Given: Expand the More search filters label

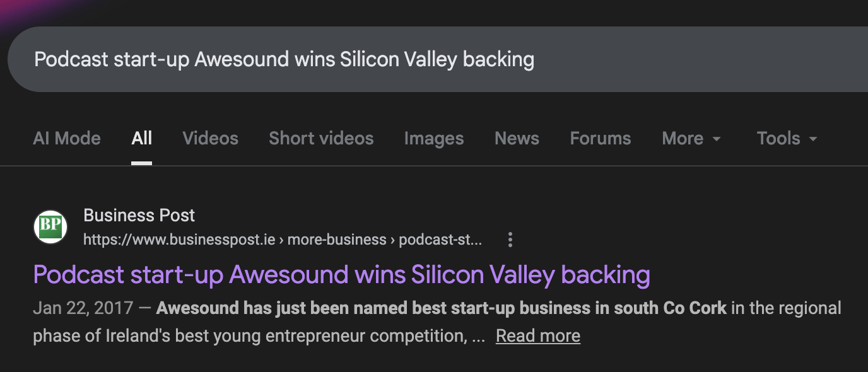Looking at the screenshot, I should [x=683, y=139].
